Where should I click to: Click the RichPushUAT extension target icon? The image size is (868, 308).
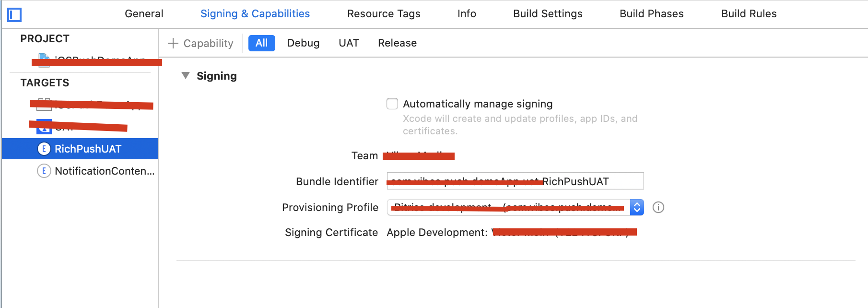(x=44, y=149)
